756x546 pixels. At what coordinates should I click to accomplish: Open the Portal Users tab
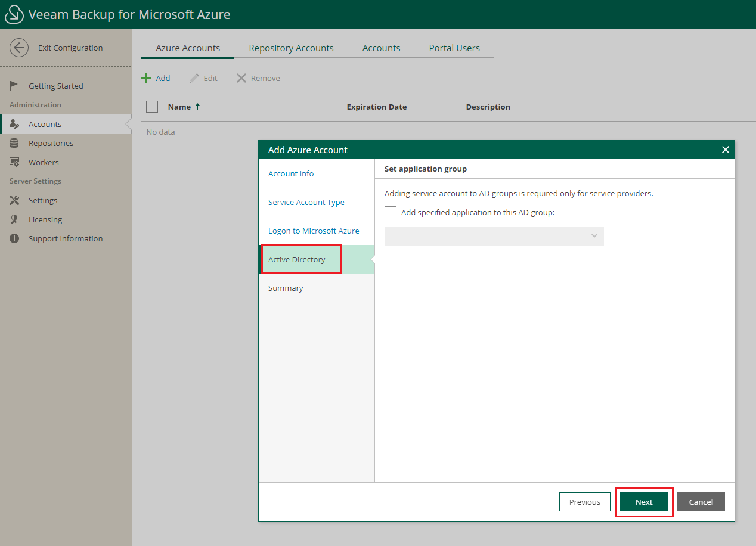coord(454,48)
